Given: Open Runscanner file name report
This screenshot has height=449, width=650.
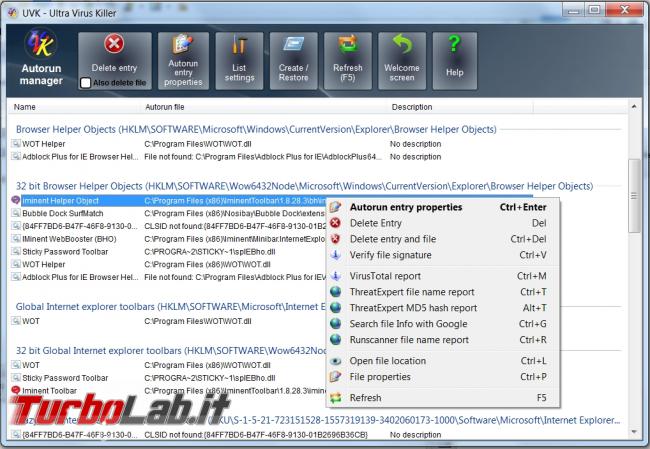Looking at the screenshot, I should pyautogui.click(x=442, y=340).
